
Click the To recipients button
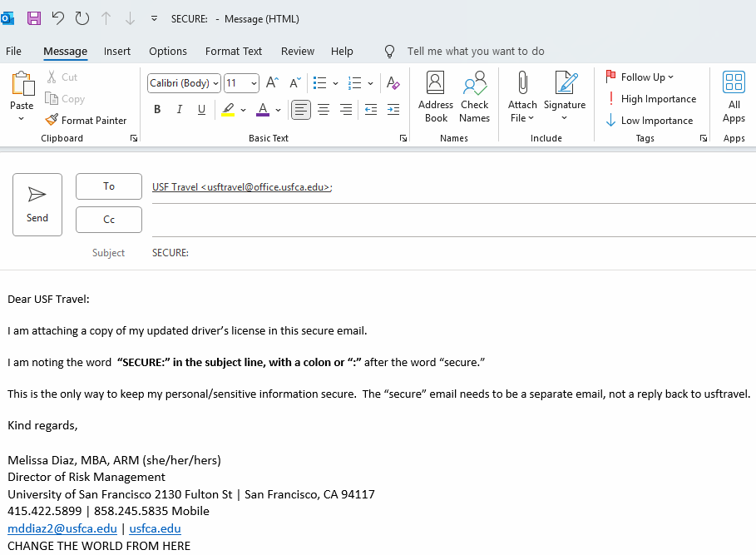[109, 186]
